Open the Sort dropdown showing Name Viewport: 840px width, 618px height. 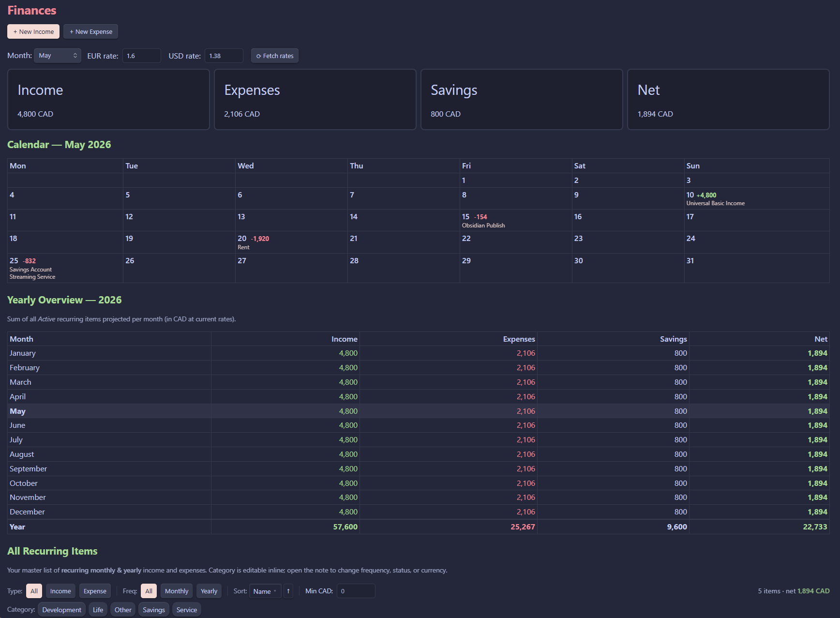pos(265,591)
